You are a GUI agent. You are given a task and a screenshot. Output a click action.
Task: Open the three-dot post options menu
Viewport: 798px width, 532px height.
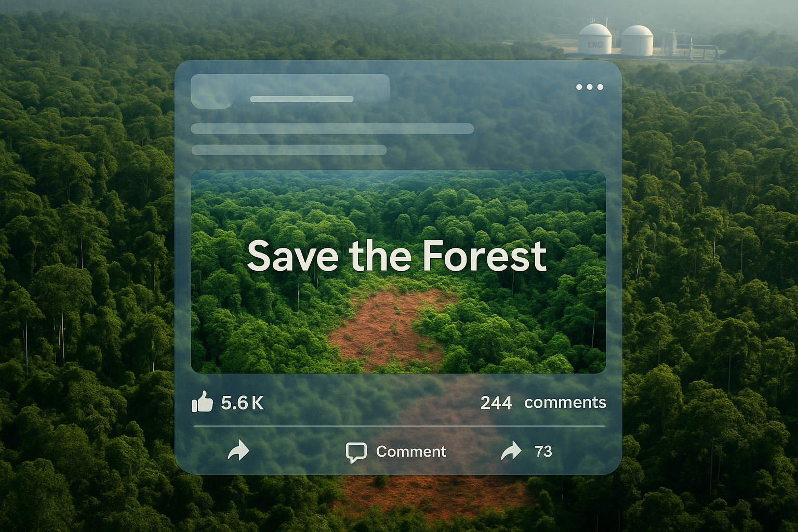[x=589, y=87]
